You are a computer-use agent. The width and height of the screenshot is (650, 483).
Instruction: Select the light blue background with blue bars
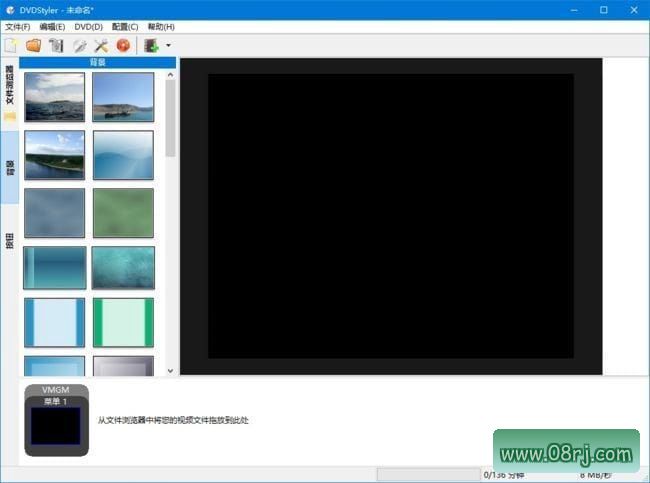(x=54, y=322)
